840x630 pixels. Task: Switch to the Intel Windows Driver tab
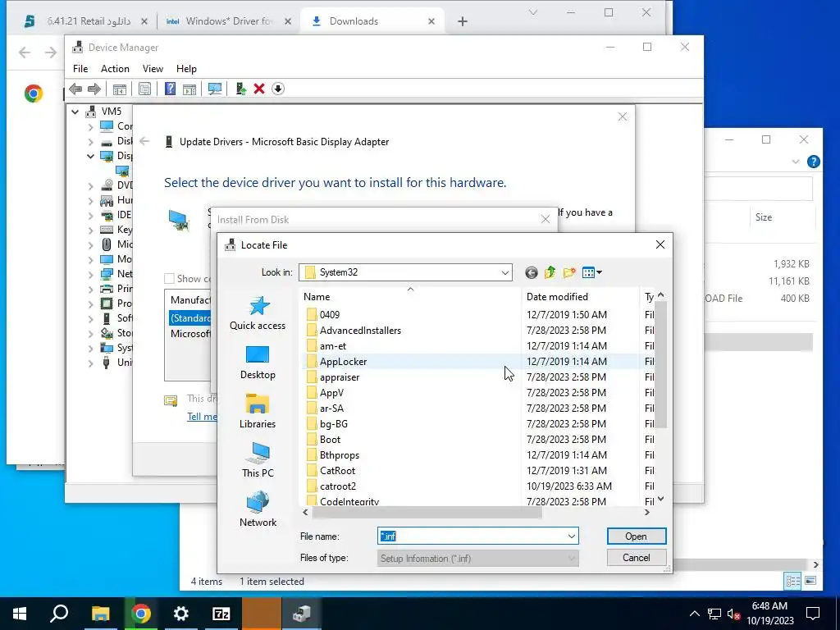[228, 21]
